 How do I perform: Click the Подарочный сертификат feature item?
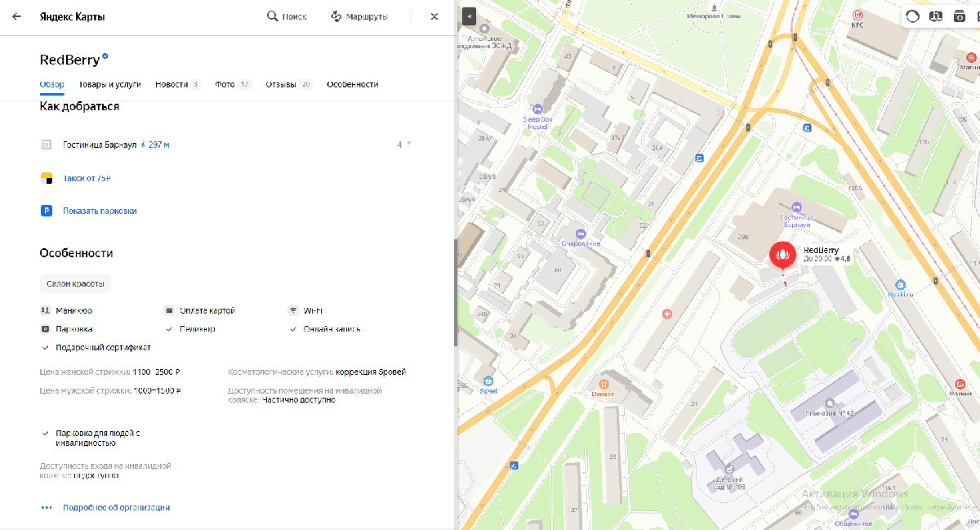click(96, 347)
